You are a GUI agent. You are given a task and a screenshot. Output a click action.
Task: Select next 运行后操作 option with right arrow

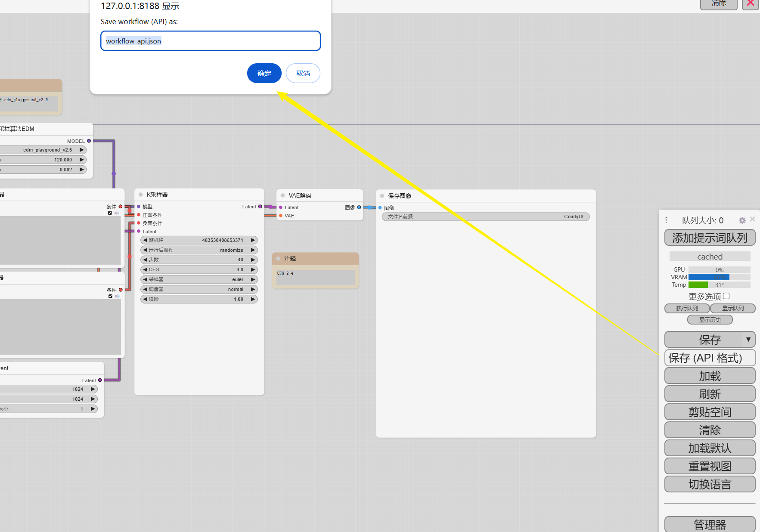click(x=253, y=250)
